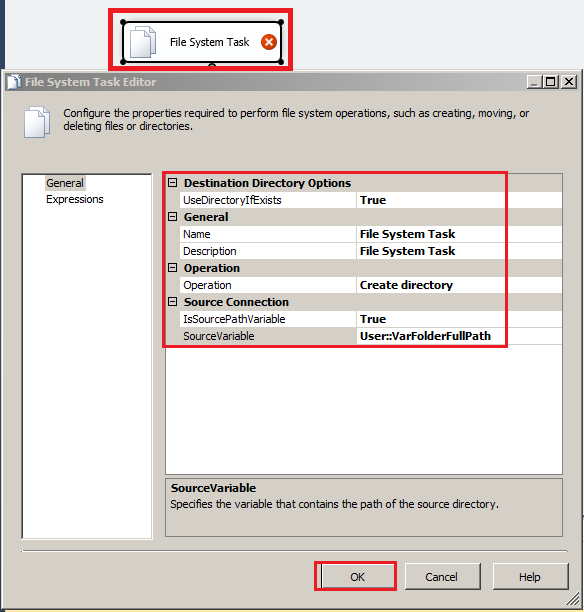Screen dimensions: 584x612
Task: Edit the Name value File System Task
Action: click(459, 234)
